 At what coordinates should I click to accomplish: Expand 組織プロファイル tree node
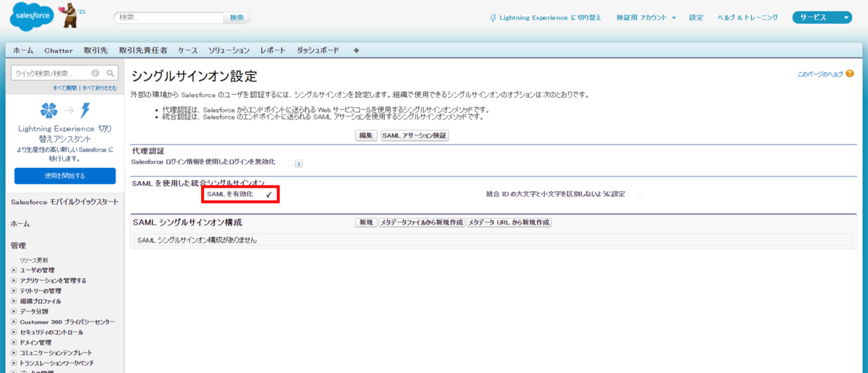pyautogui.click(x=14, y=301)
